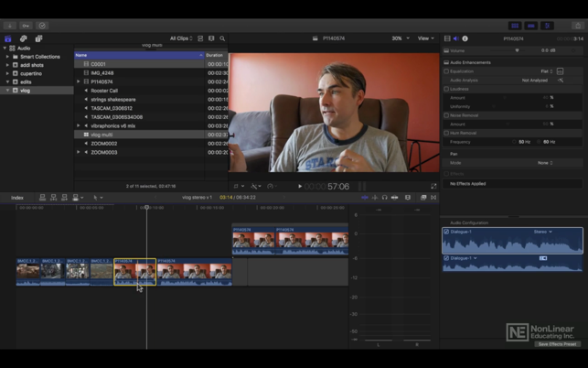The width and height of the screenshot is (588, 368).
Task: Open the All Clips filter dropdown
Action: point(181,38)
